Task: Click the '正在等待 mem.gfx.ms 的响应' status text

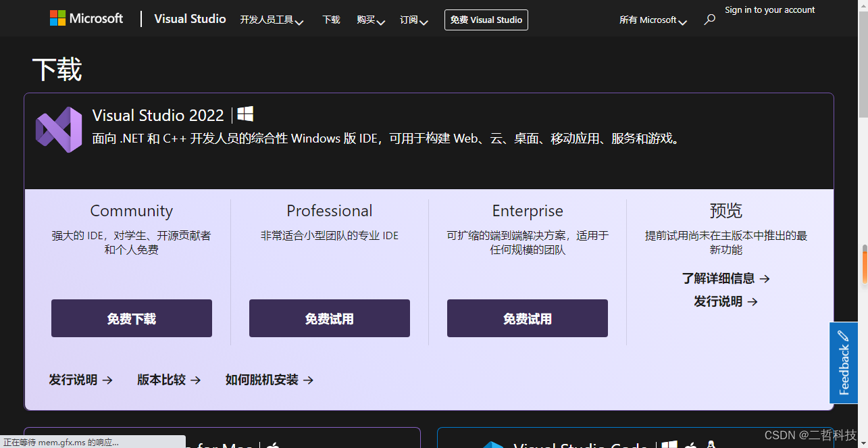Action: click(x=61, y=443)
